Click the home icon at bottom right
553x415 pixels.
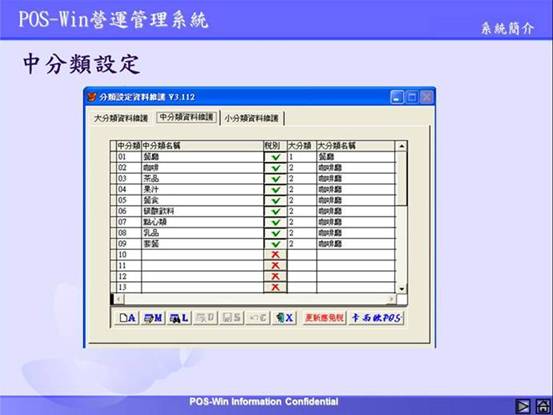point(543,407)
